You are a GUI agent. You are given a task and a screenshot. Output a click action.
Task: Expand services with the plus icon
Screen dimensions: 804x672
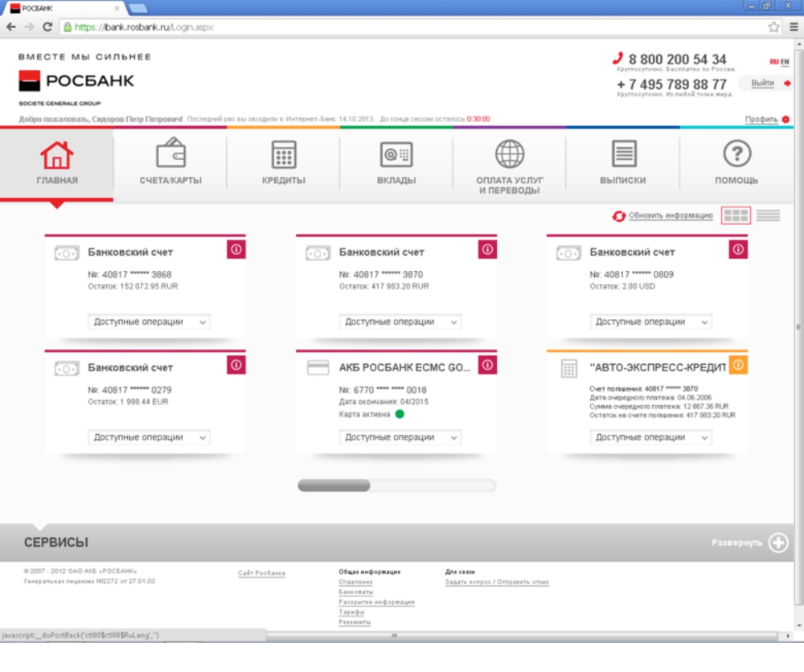pos(778,543)
